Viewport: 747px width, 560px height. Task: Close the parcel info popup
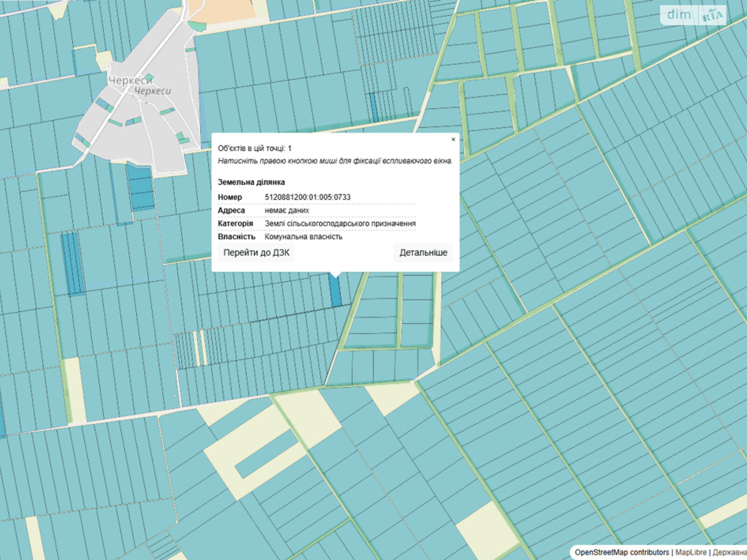453,140
